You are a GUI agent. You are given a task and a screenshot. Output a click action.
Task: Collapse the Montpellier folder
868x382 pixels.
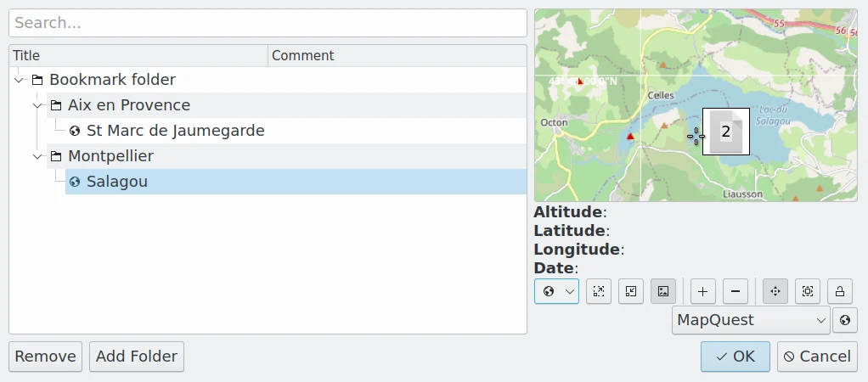point(37,156)
